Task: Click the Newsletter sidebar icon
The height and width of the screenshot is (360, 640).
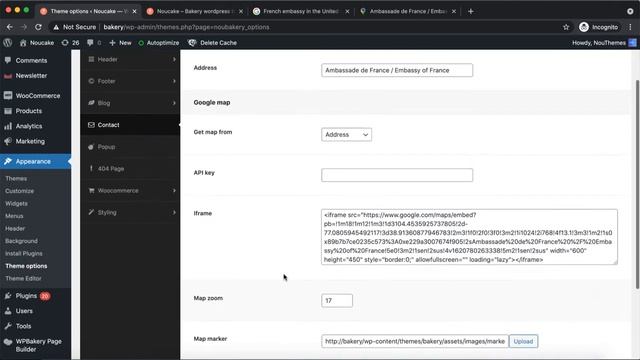Action: (x=8, y=76)
